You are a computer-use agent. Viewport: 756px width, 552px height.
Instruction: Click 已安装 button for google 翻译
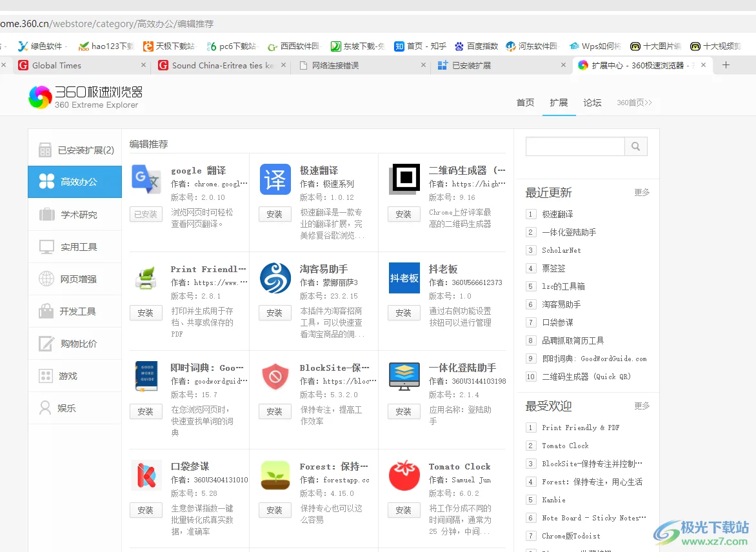click(146, 214)
